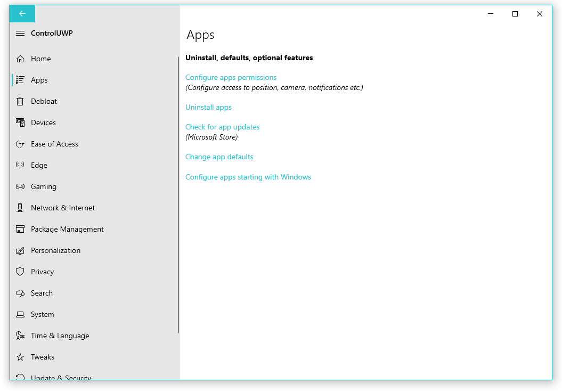Click the '(Microsoft Store)' note text
Image resolution: width=562 pixels, height=392 pixels.
(211, 137)
